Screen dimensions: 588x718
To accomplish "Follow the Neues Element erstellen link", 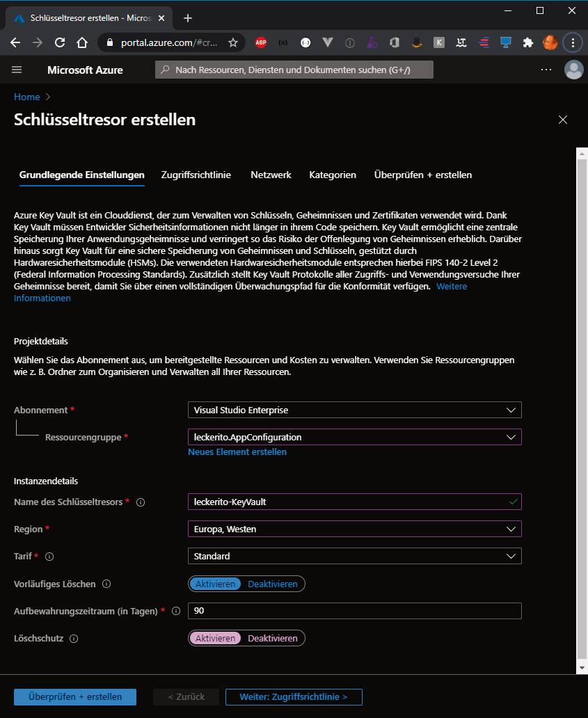I will 237,452.
